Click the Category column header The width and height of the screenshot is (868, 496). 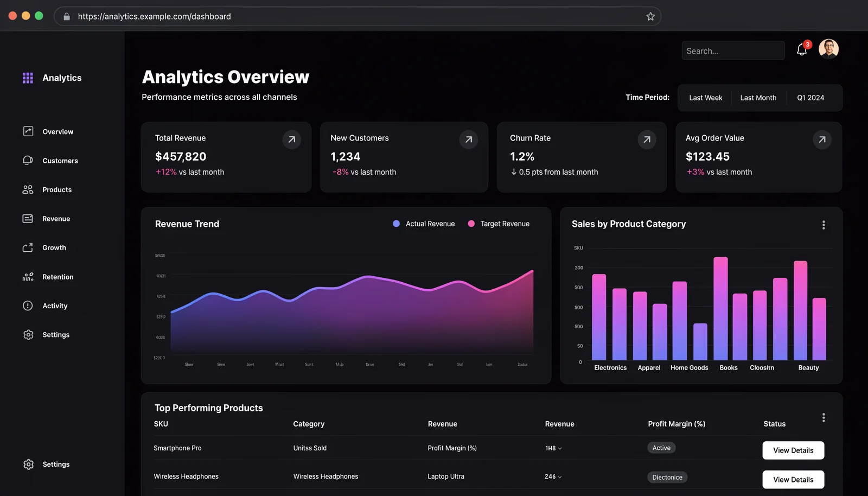(309, 424)
